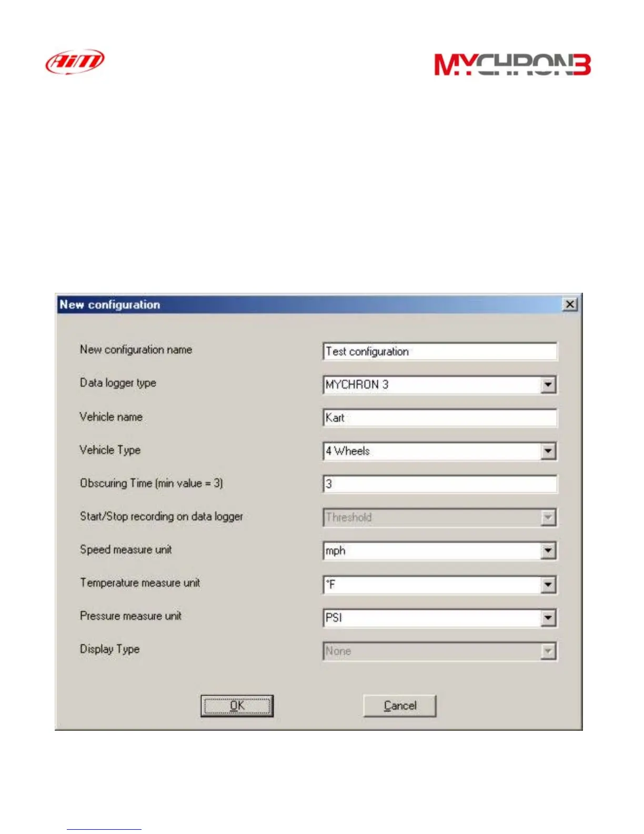
Task: Click the 'Vehicle Type' label
Action: tap(110, 450)
